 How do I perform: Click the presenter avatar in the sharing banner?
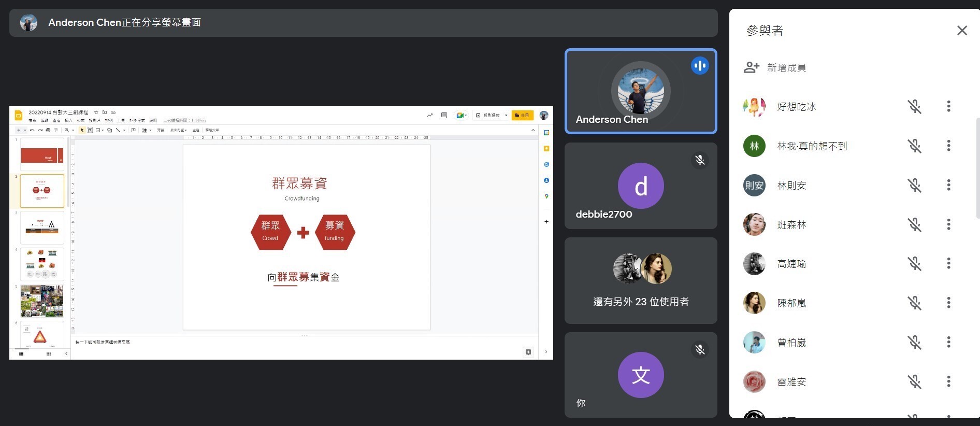tap(28, 23)
